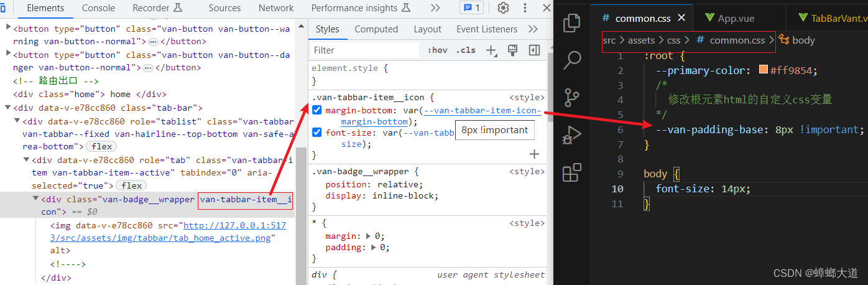Open the console issues counter badge

[471, 8]
